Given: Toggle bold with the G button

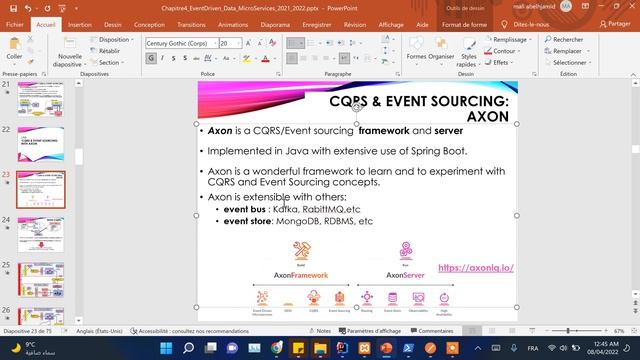Looking at the screenshot, I should pyautogui.click(x=151, y=58).
